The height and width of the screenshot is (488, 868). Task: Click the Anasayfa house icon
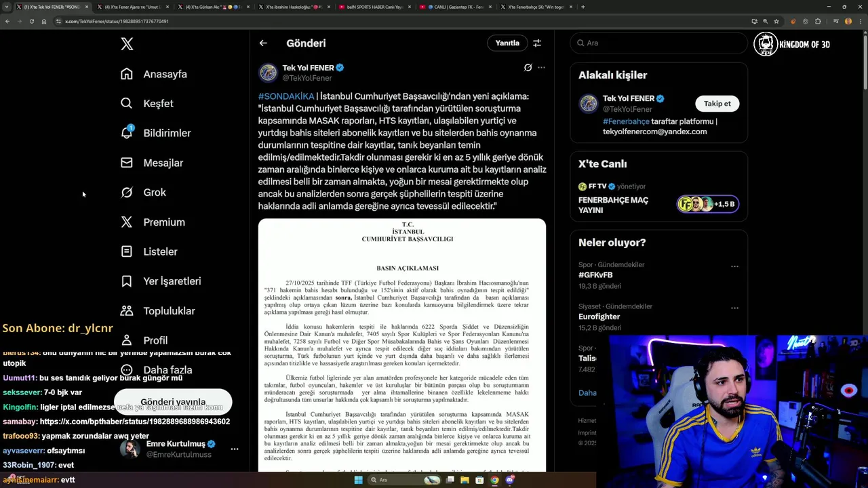pos(127,74)
